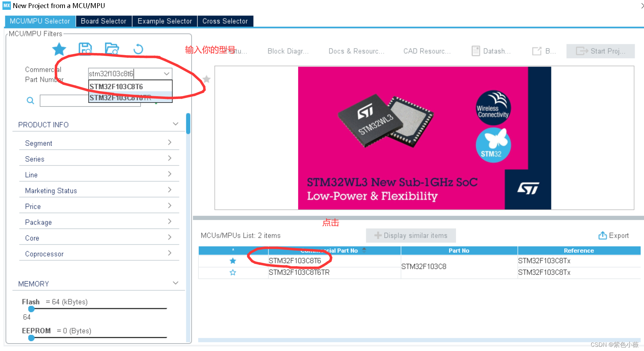Viewport: 644px width, 351px height.
Task: Collapse the PRODUCT INFO section
Action: (176, 124)
